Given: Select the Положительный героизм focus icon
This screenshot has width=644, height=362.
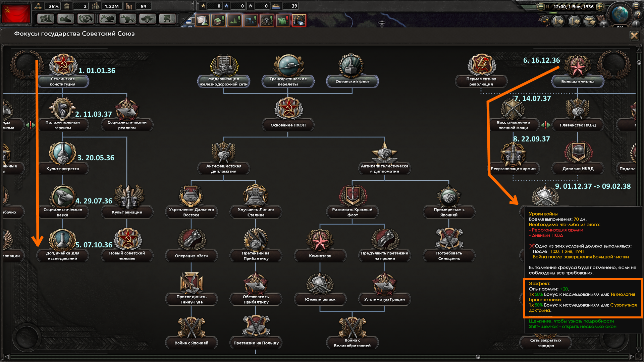Looking at the screenshot, I should tap(62, 109).
